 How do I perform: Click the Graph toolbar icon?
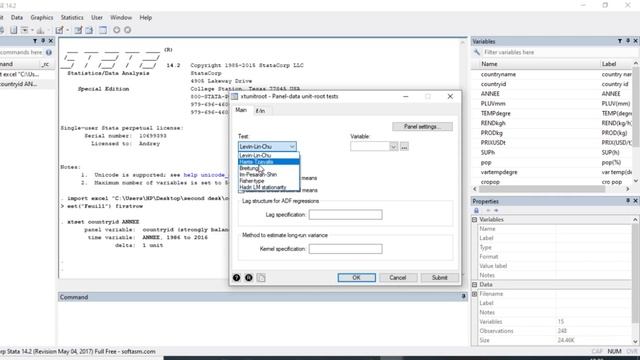[x=40, y=30]
